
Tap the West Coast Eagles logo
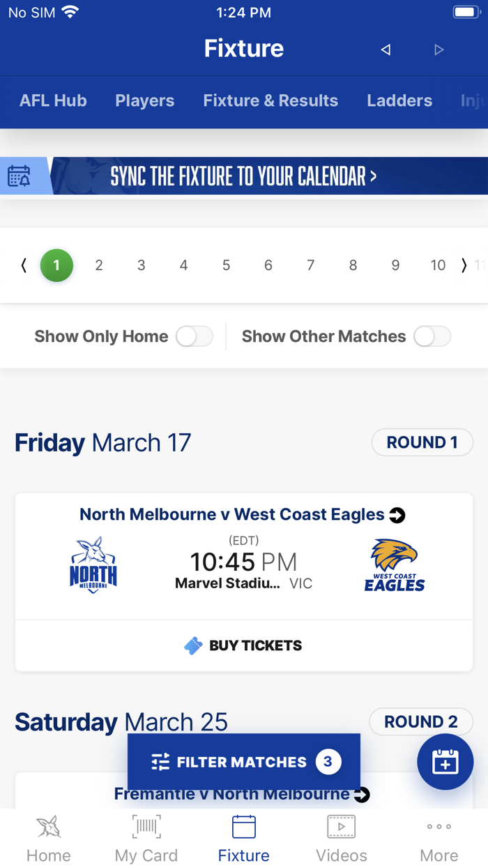(395, 564)
